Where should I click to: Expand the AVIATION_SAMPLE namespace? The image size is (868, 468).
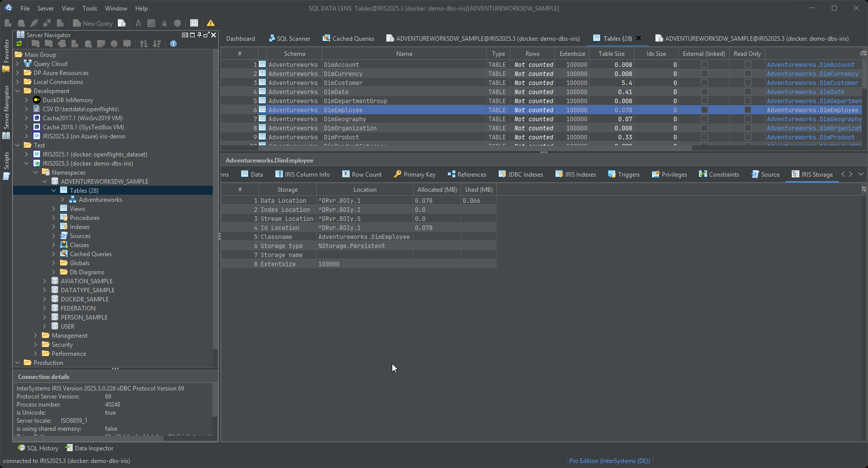point(45,281)
